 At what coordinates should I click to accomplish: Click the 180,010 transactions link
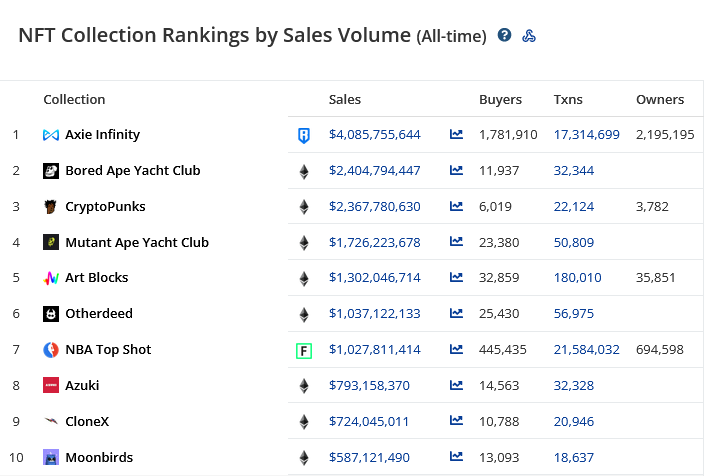pos(578,278)
